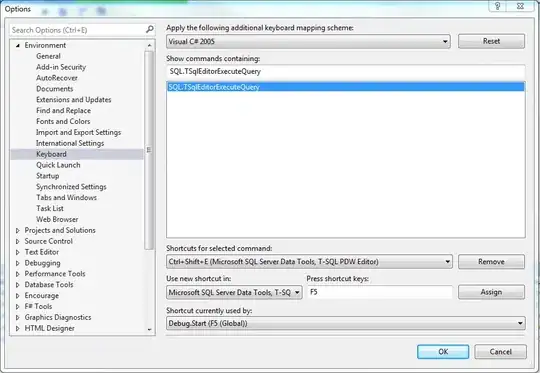Expand the Performance Tools node
The width and height of the screenshot is (540, 373).
tap(18, 274)
